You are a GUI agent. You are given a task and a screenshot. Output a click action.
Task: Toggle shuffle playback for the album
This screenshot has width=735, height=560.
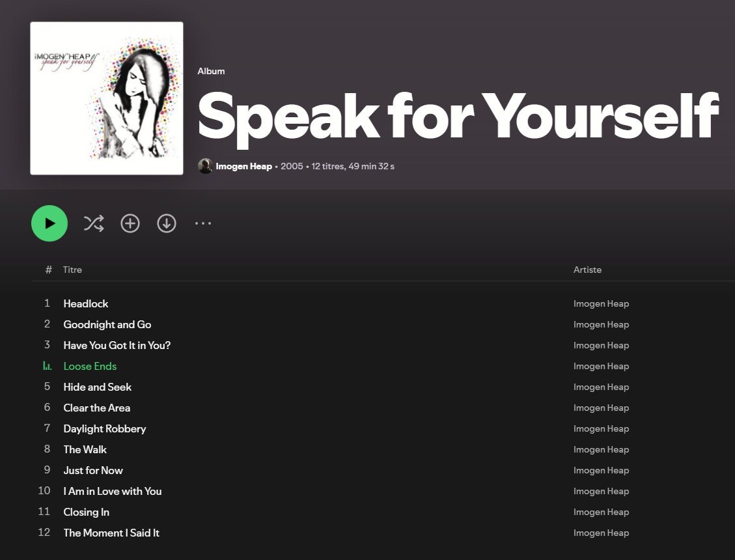click(94, 224)
